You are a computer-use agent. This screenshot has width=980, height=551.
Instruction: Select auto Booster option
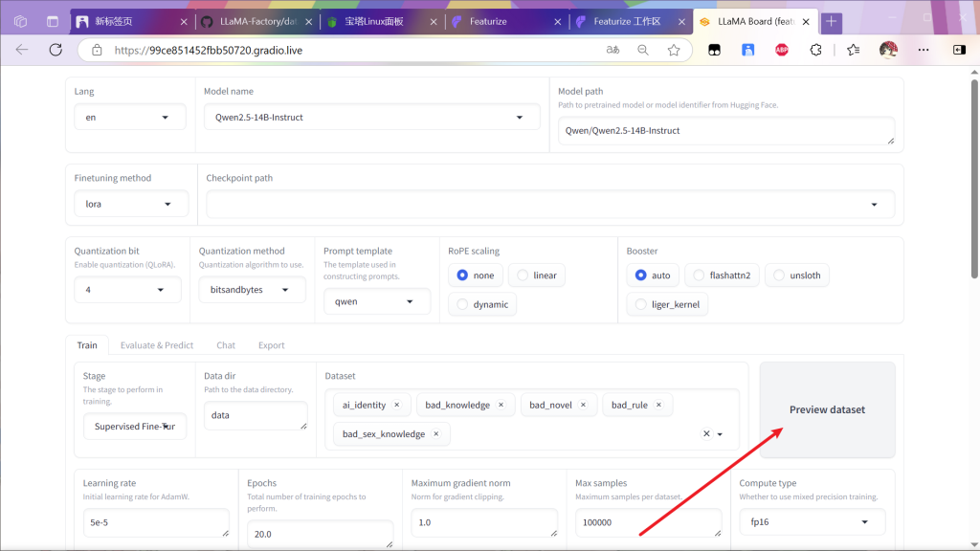click(x=653, y=275)
